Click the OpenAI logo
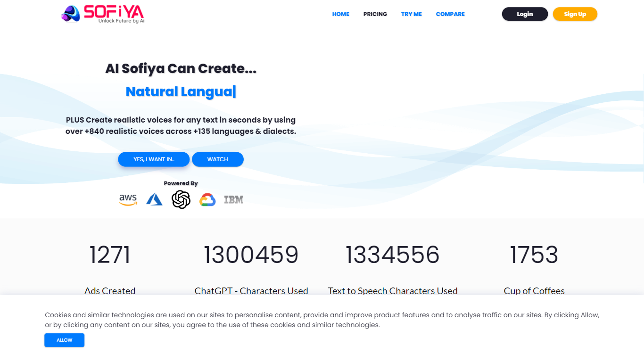Image resolution: width=644 pixels, height=362 pixels. (181, 199)
